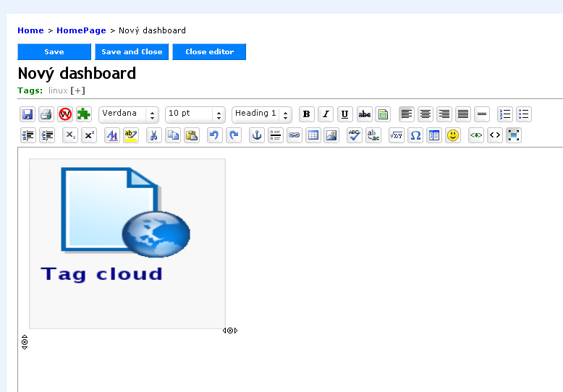Click the copy icon
Viewport: 563px width, 392px height.
tap(173, 135)
